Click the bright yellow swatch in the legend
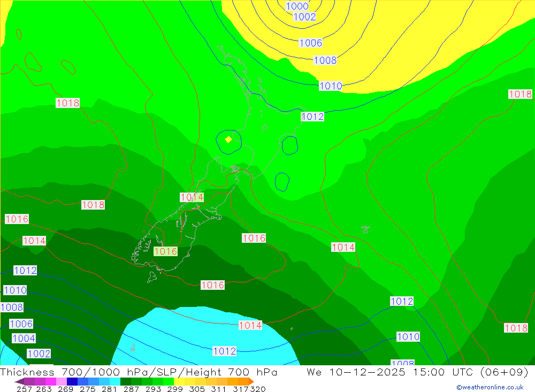 [179, 381]
